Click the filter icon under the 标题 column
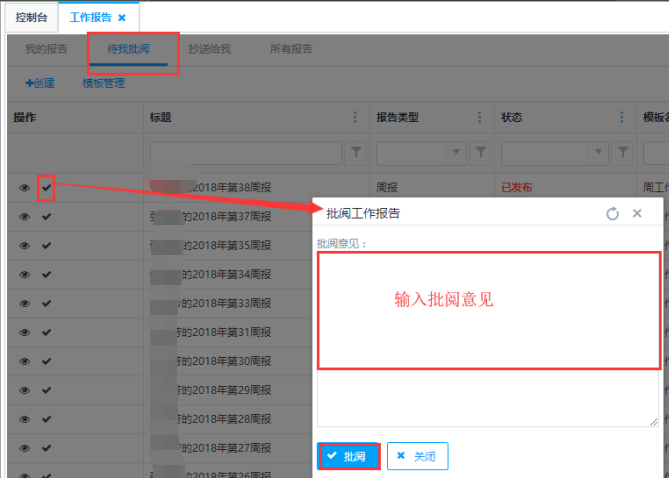669x478 pixels. pos(355,152)
